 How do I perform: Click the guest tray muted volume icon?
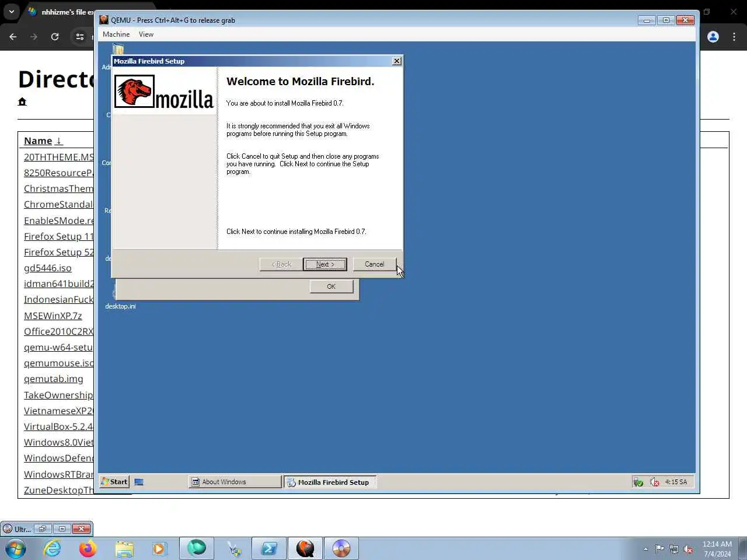pos(655,482)
